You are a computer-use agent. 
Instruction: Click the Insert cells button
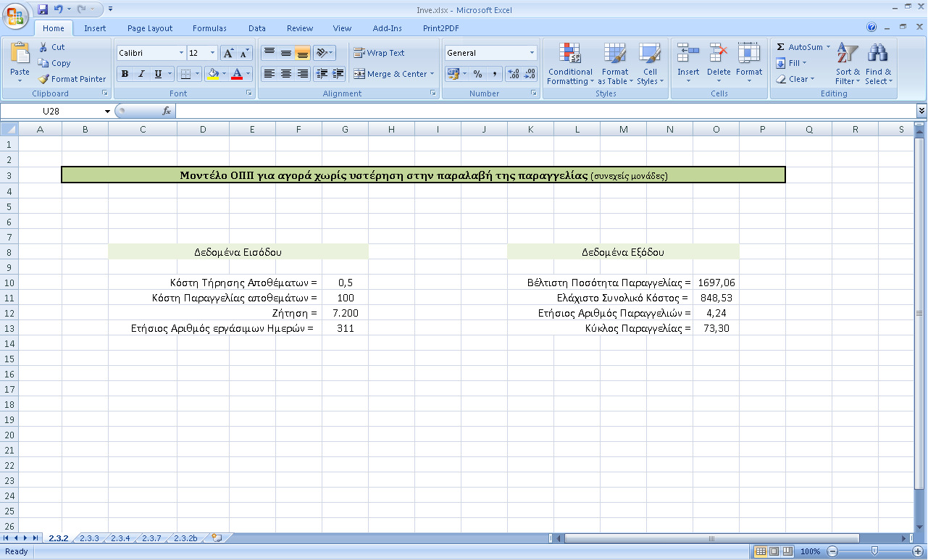688,64
